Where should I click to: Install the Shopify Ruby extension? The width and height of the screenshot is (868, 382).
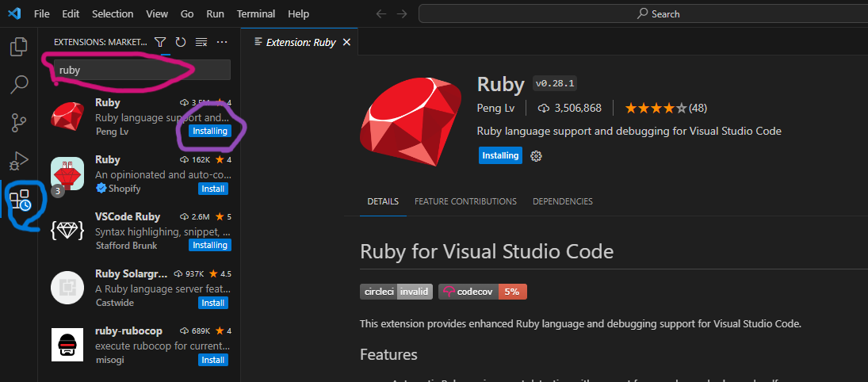[x=213, y=189]
